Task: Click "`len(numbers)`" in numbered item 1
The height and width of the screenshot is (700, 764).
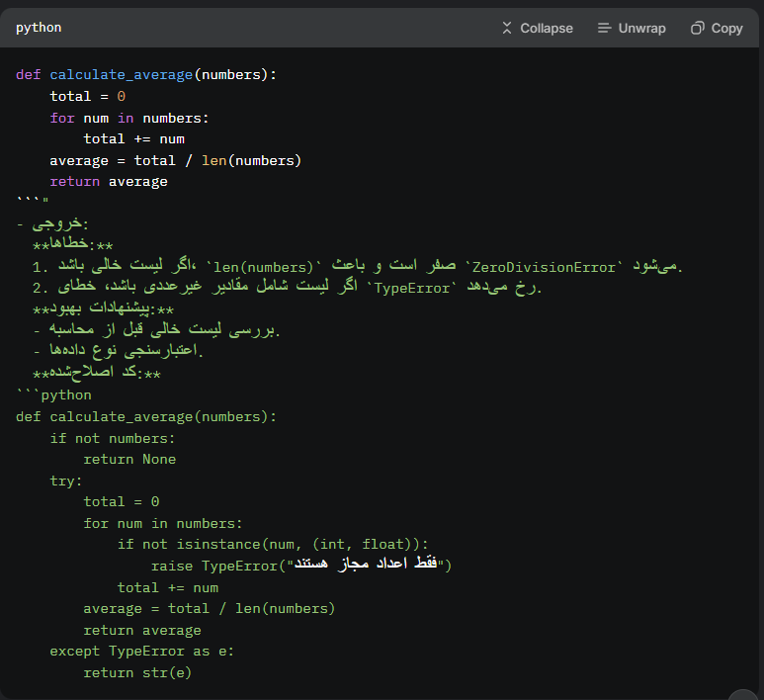Action: point(263,267)
